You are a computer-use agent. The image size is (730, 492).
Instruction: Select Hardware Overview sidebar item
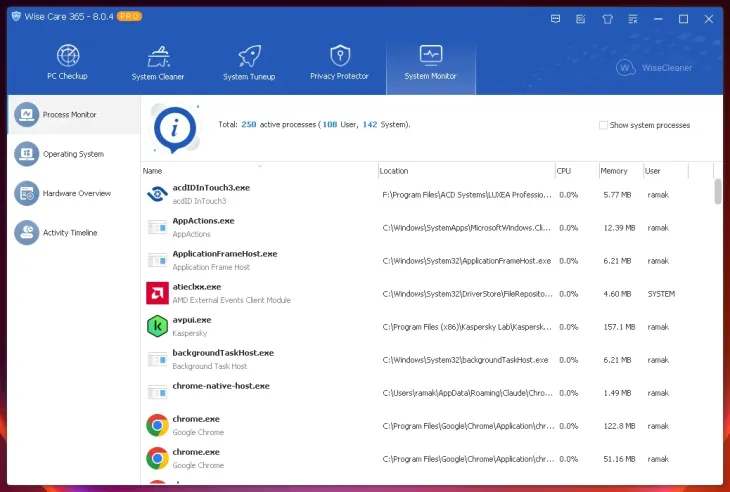(x=74, y=193)
